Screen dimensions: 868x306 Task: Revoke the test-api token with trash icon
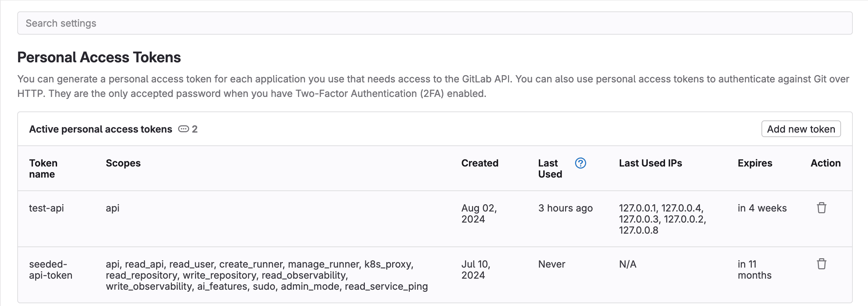(821, 208)
